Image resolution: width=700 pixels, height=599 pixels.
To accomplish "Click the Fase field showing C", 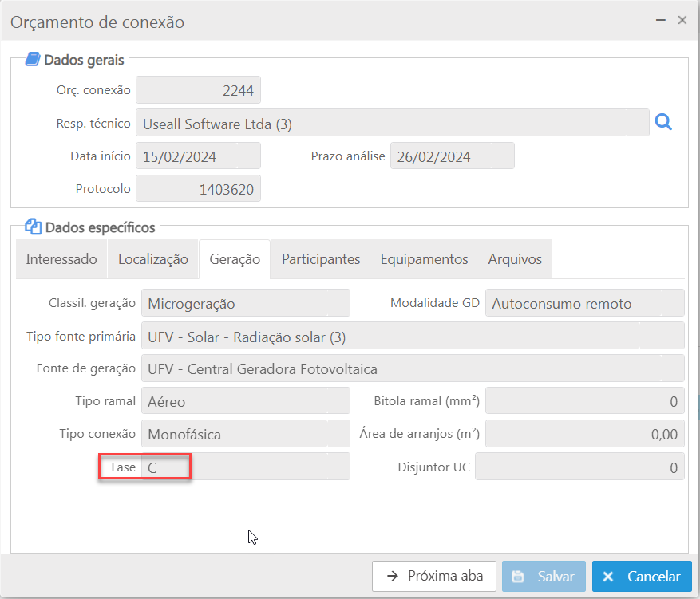I will 246,467.
